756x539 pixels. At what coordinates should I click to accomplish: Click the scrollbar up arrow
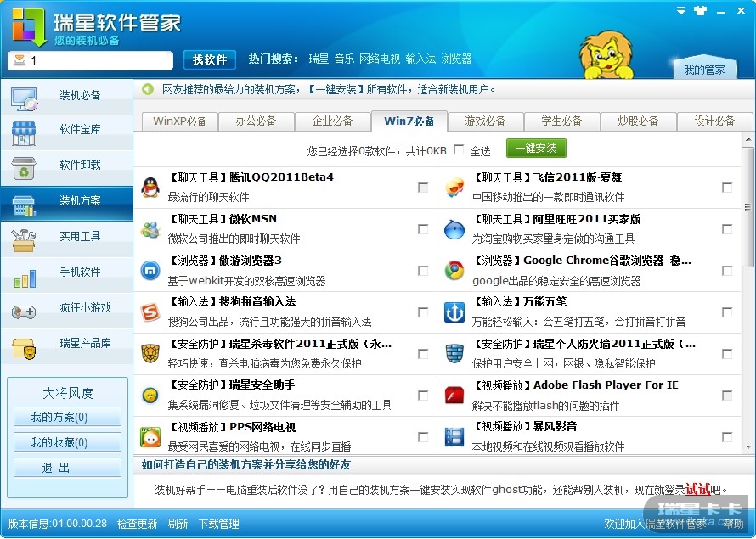pos(748,140)
